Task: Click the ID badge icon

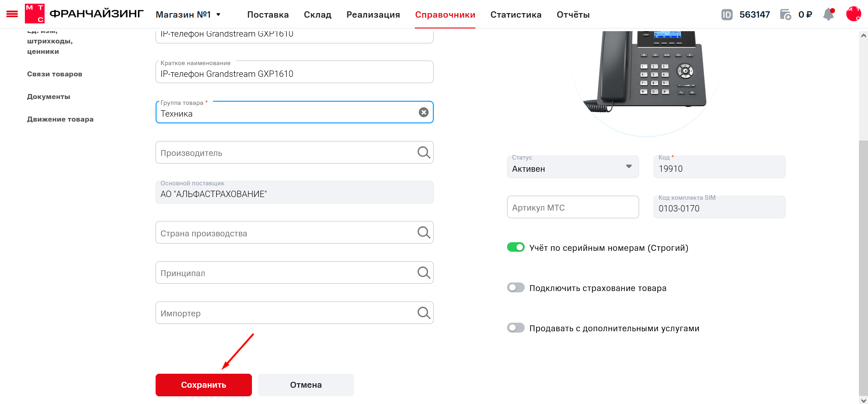Action: point(727,14)
